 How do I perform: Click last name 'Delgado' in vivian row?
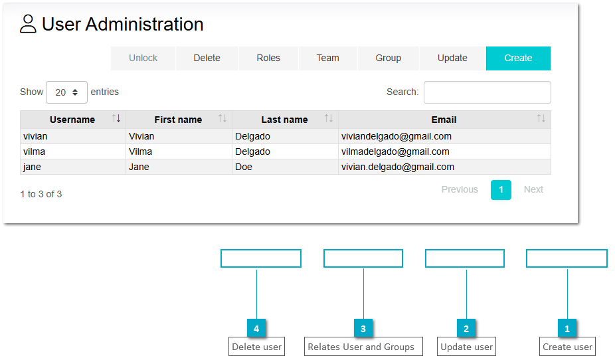tap(285, 136)
